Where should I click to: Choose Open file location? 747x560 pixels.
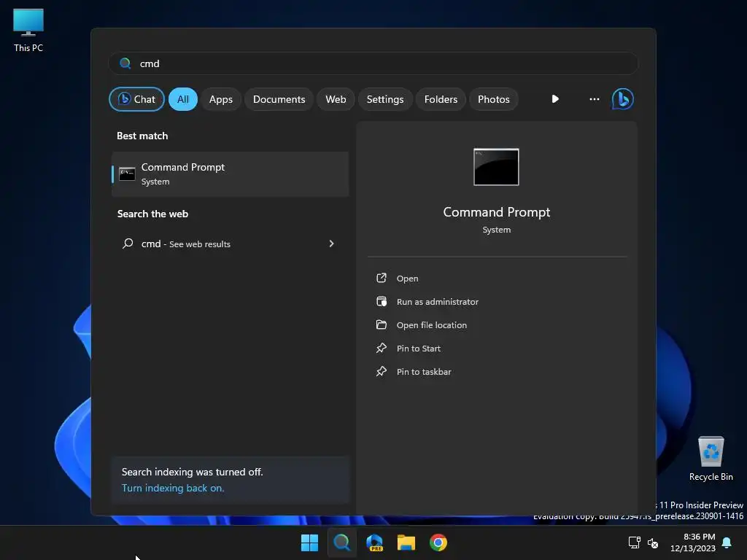tap(432, 324)
